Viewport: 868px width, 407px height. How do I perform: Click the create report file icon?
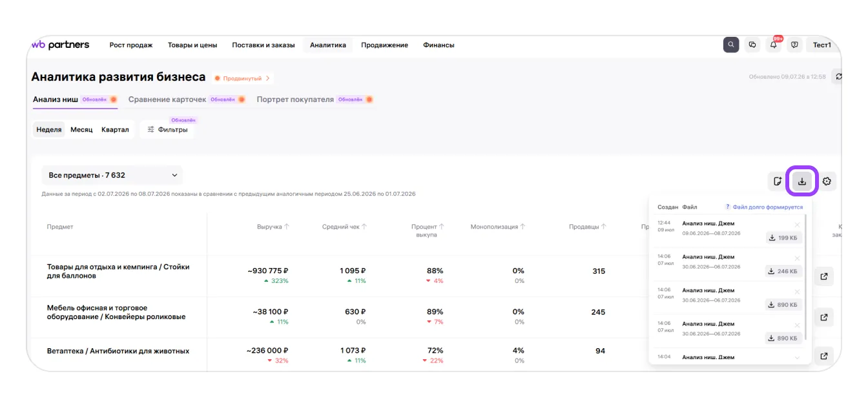coord(778,182)
